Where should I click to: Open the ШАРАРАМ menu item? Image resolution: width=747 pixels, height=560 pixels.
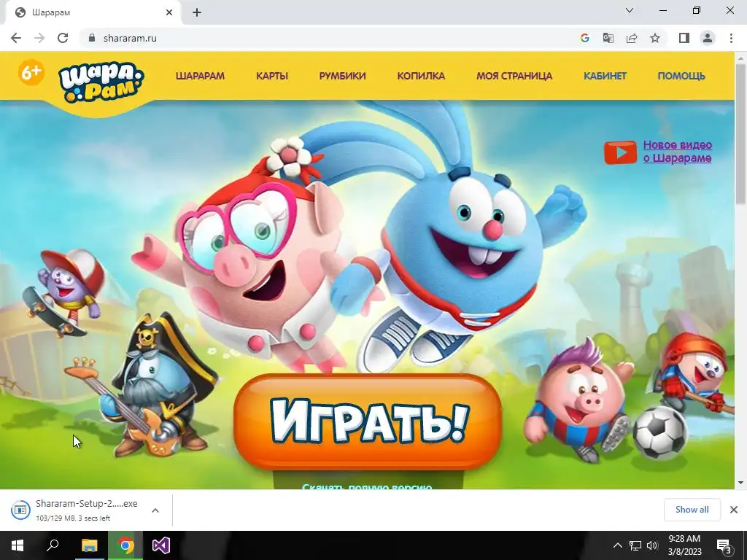click(200, 76)
